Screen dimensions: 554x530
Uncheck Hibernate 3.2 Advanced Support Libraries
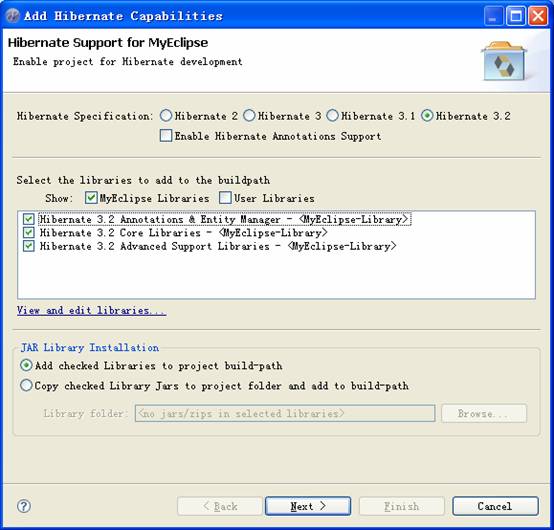(x=29, y=246)
